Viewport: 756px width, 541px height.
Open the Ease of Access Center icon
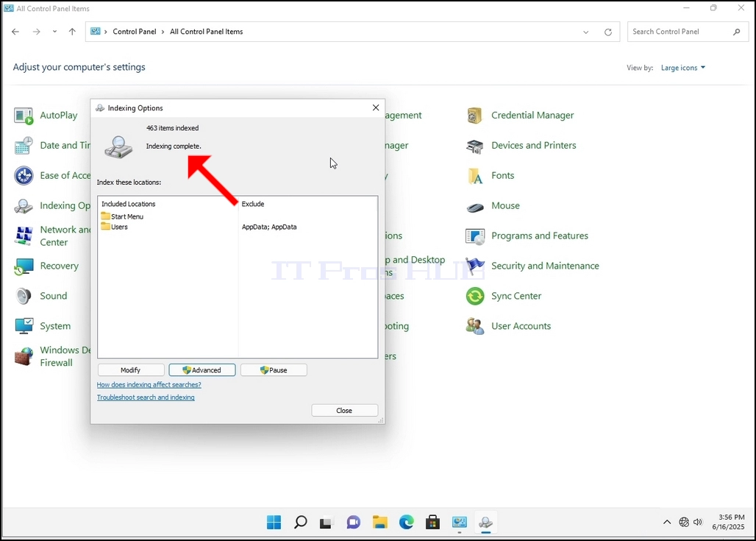(x=24, y=176)
